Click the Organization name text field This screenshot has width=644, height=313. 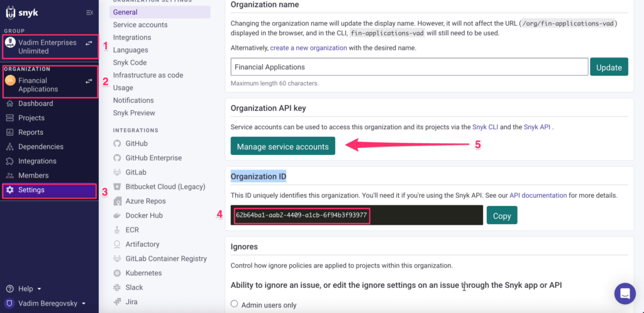click(409, 67)
